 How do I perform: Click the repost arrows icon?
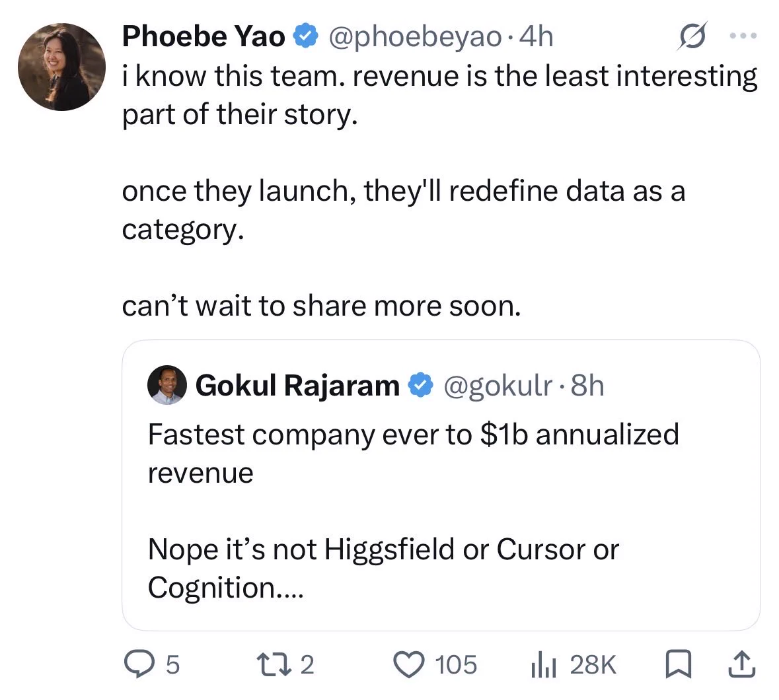coord(274,664)
